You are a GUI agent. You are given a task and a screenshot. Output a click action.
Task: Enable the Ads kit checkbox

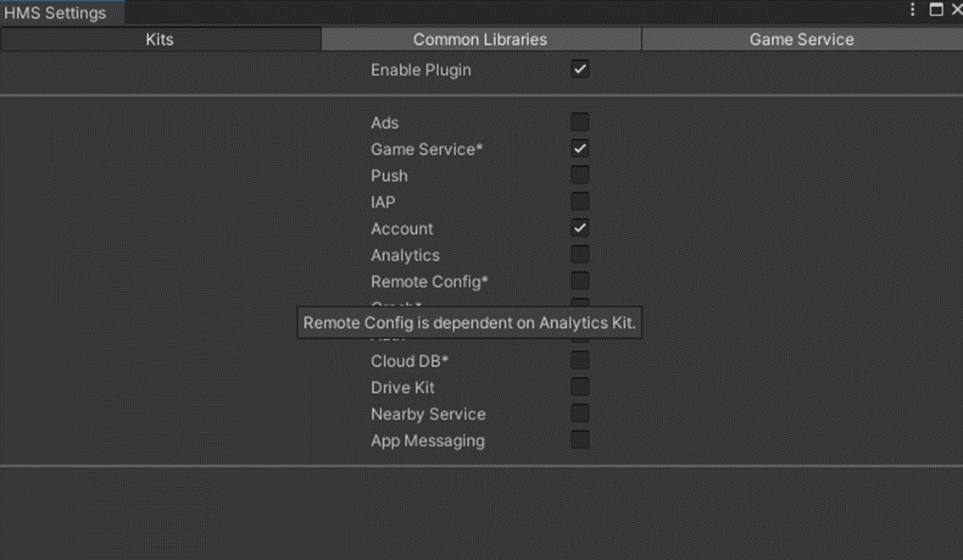coord(580,122)
